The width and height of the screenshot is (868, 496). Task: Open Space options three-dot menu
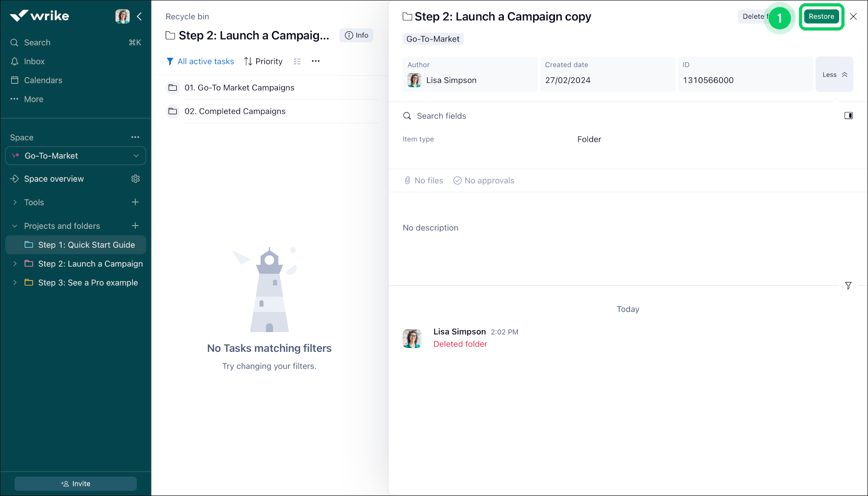tap(135, 137)
